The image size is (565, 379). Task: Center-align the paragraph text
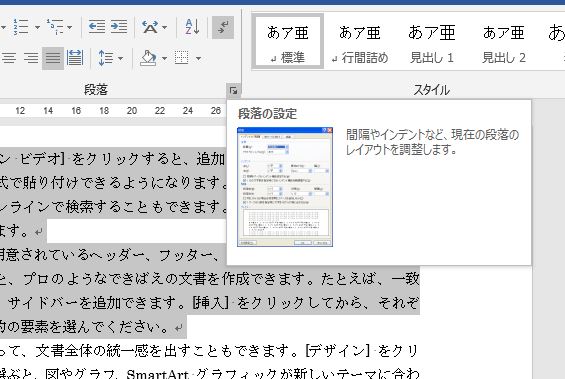(9, 58)
